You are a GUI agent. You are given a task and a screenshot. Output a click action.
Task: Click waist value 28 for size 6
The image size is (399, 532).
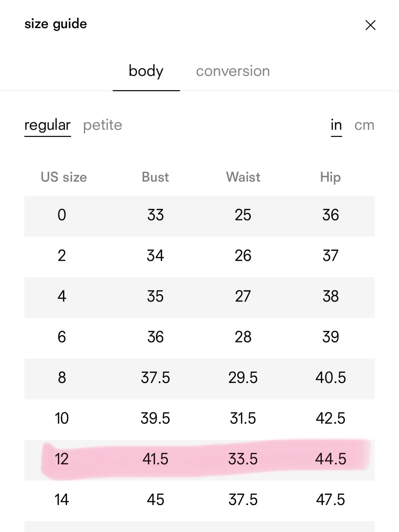click(x=243, y=337)
